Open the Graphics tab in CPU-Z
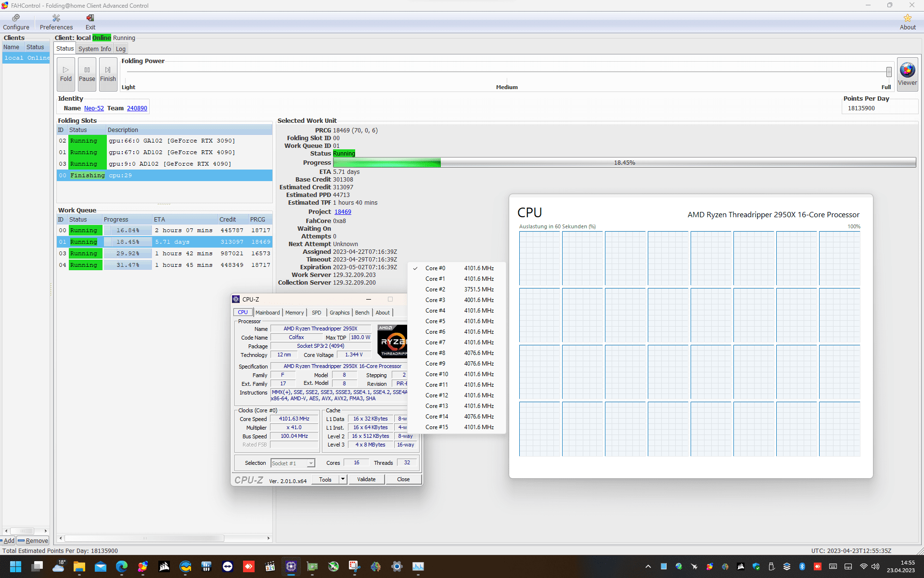 (339, 313)
